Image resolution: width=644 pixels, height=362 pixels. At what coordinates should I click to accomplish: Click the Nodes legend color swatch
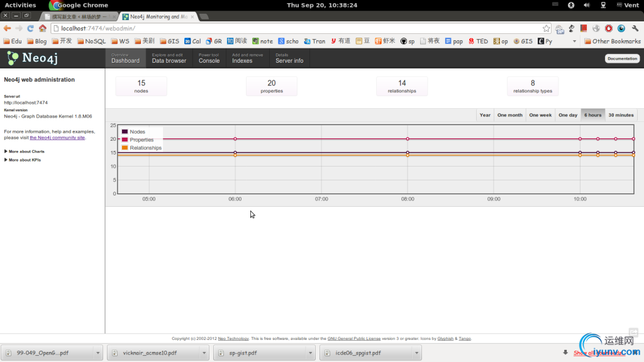pyautogui.click(x=125, y=132)
